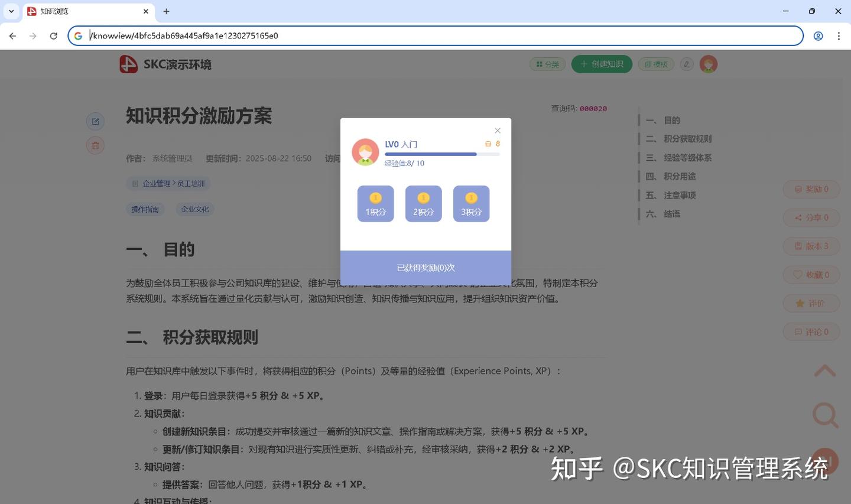Click the experience progress bar in the popup
851x504 pixels.
[442, 154]
